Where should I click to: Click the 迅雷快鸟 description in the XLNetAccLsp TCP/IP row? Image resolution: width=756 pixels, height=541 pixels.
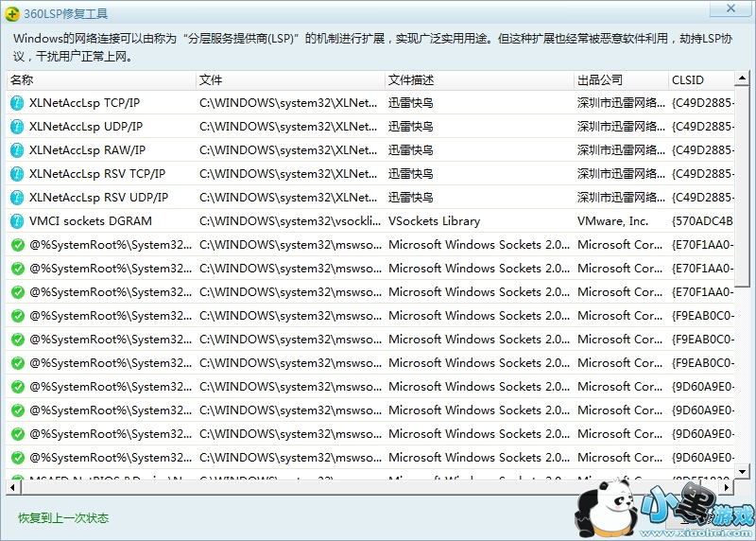[411, 103]
